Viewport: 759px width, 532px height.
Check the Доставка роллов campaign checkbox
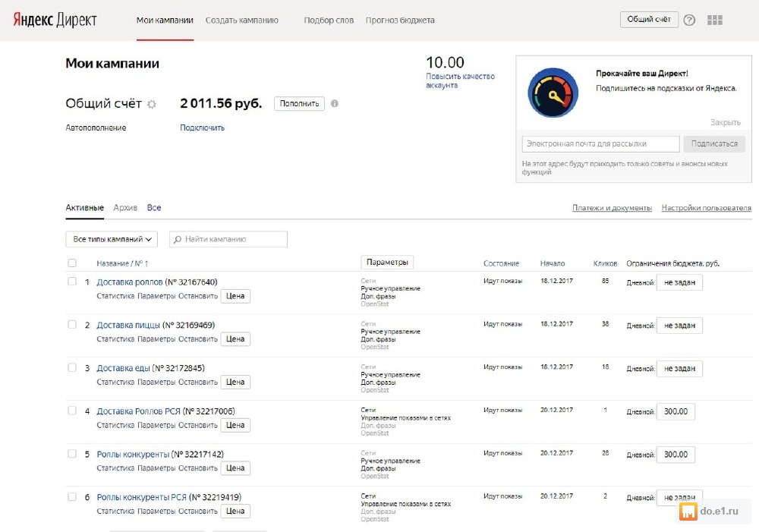72,282
